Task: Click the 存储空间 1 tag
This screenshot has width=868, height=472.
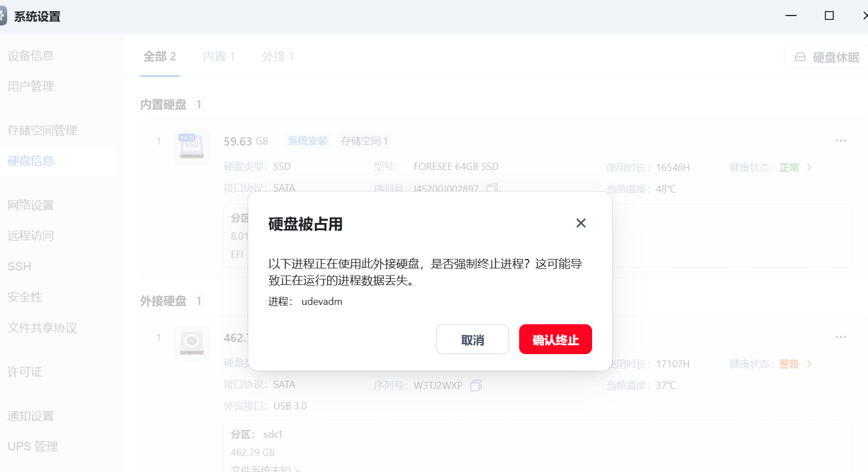Action: 364,141
